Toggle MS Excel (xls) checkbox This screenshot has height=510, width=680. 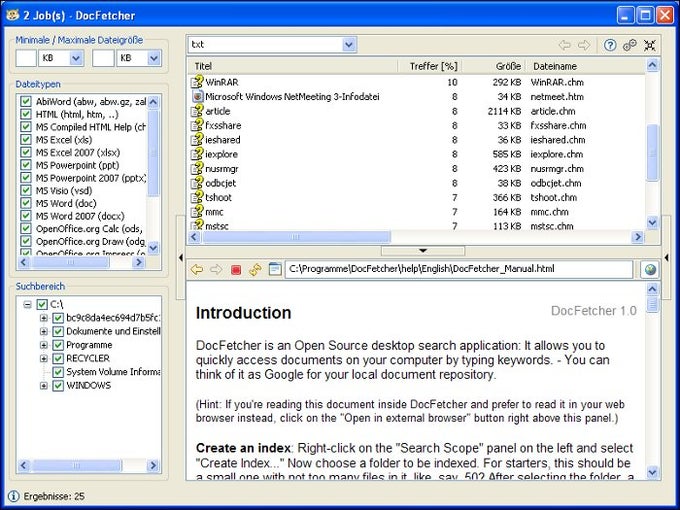tap(26, 140)
